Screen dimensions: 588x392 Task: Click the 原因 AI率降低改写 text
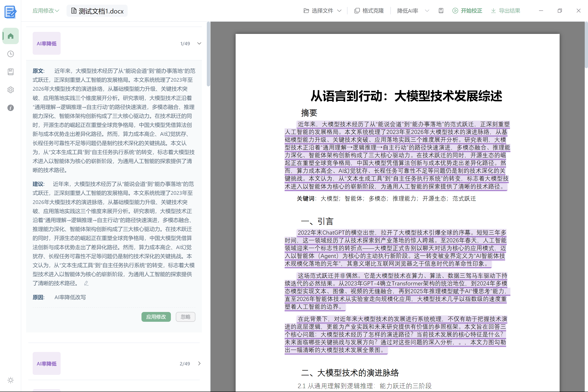click(59, 297)
